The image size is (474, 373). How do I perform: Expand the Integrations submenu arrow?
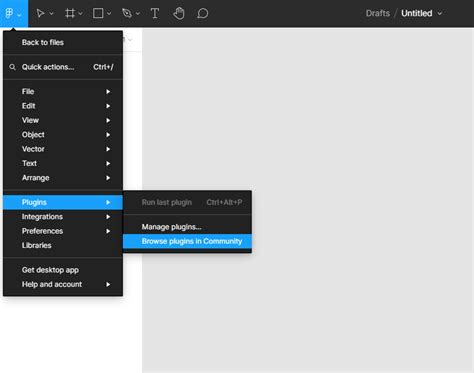pos(108,217)
